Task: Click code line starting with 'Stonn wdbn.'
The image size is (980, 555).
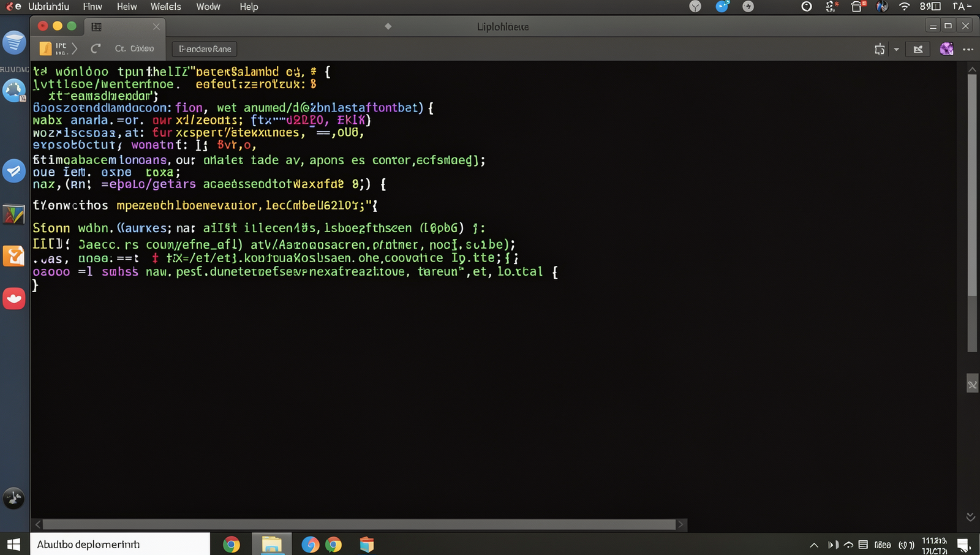Action: tap(259, 228)
